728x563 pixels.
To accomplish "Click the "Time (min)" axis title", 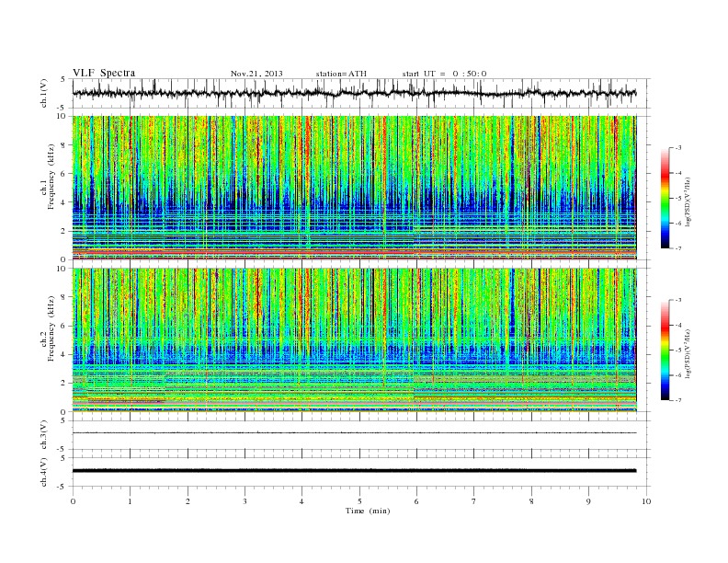I will tap(368, 511).
